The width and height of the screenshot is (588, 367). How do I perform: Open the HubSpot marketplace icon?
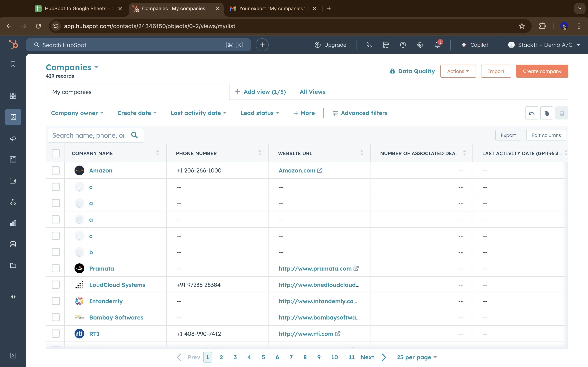386,45
